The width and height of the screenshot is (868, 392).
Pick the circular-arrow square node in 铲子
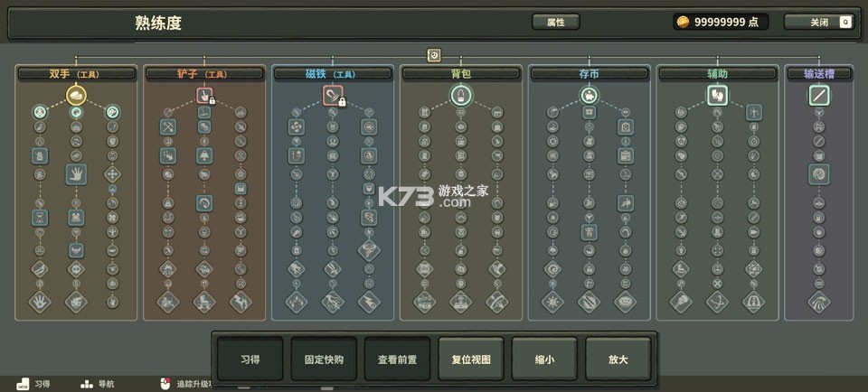pos(204,203)
